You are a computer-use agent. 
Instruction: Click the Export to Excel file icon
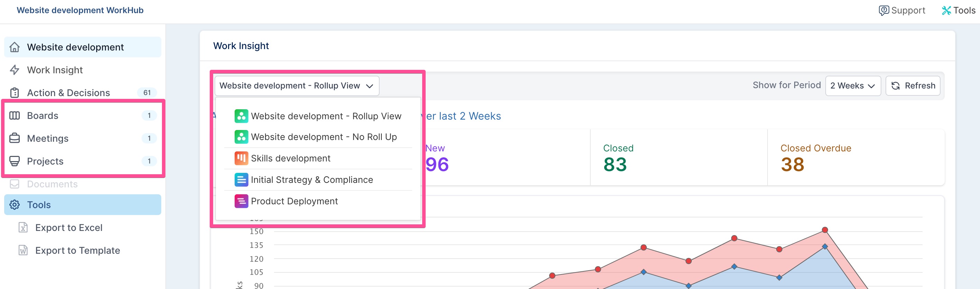point(23,227)
